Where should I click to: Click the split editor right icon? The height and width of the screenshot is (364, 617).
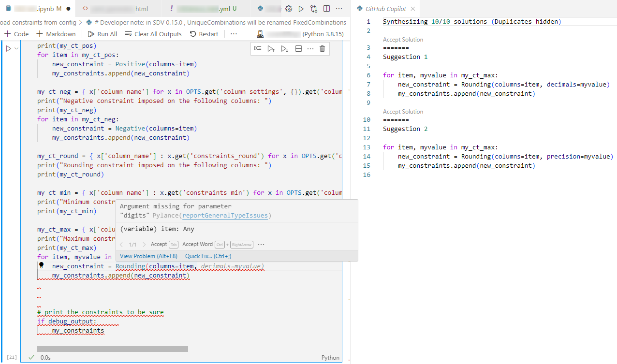click(x=326, y=9)
